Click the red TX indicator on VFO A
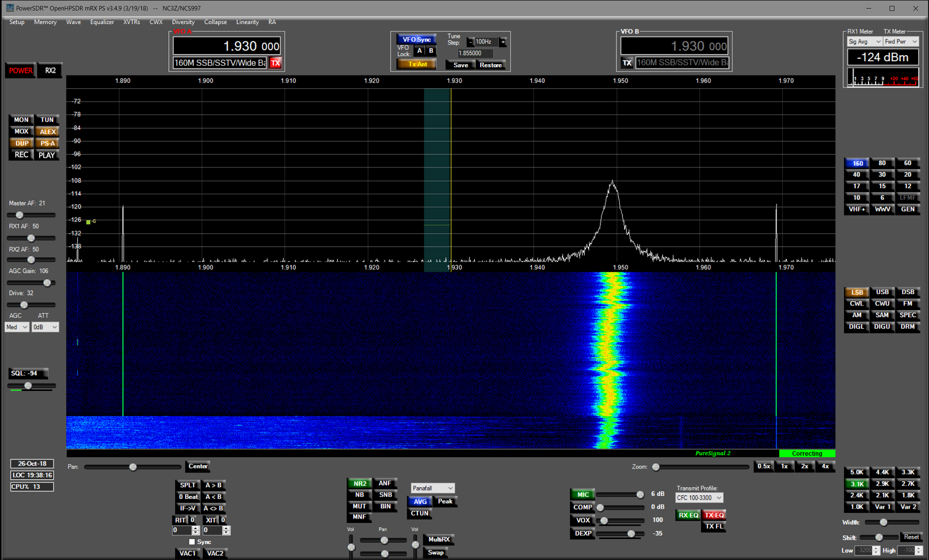 point(275,63)
